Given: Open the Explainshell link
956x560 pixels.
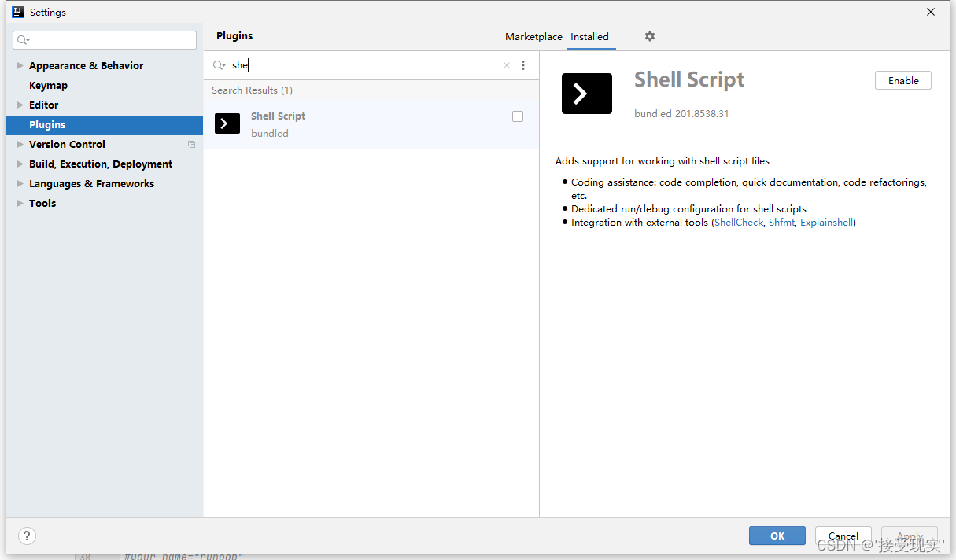Looking at the screenshot, I should click(x=826, y=223).
